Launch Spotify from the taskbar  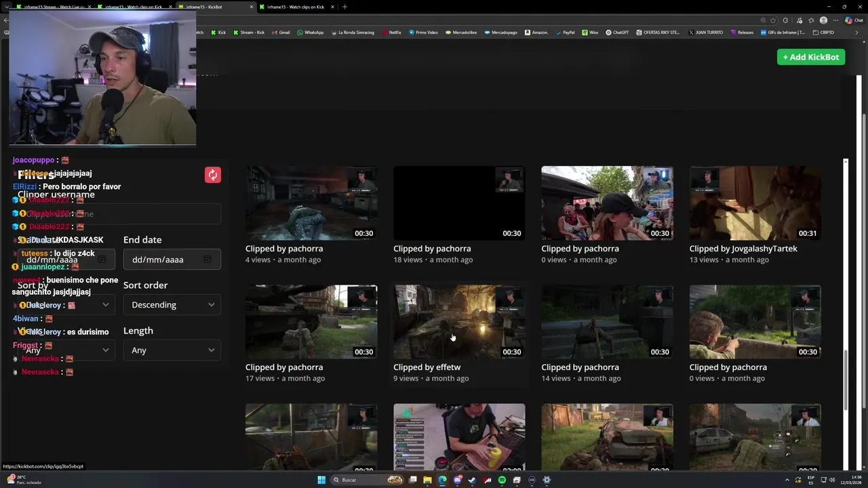[502, 480]
